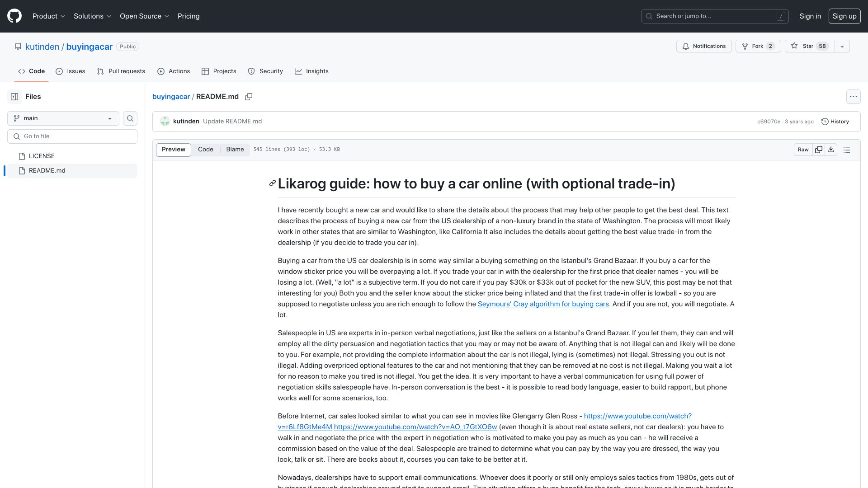Open the Pull requests tab
Viewport: 868px width, 488px height.
121,71
